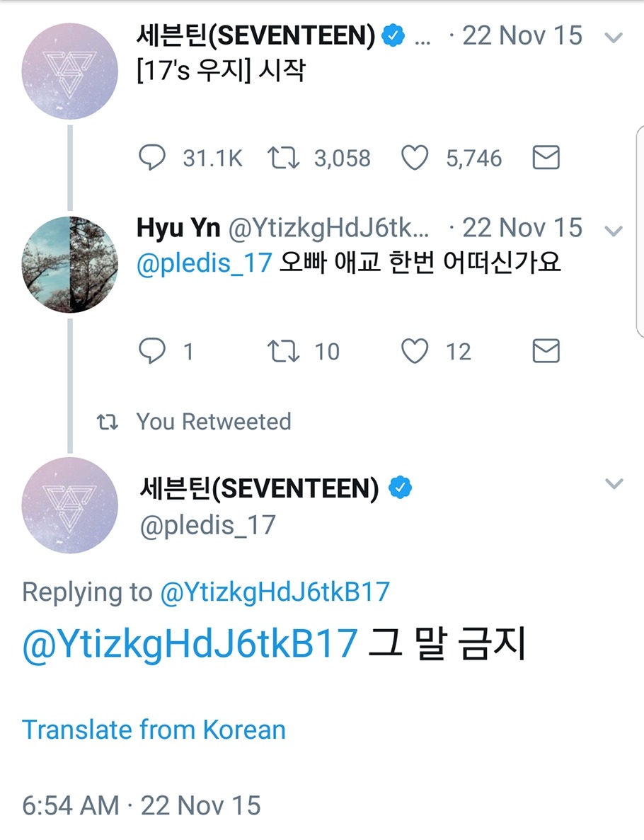Open options chevron on first SEVENTEEN tweet
Image resolution: width=644 pixels, height=840 pixels.
pyautogui.click(x=614, y=38)
